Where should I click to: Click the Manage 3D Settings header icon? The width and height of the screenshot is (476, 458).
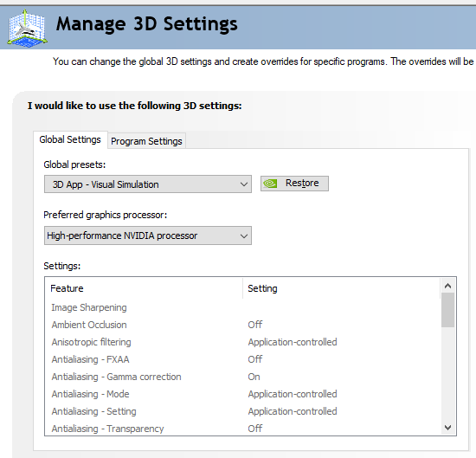27,29
